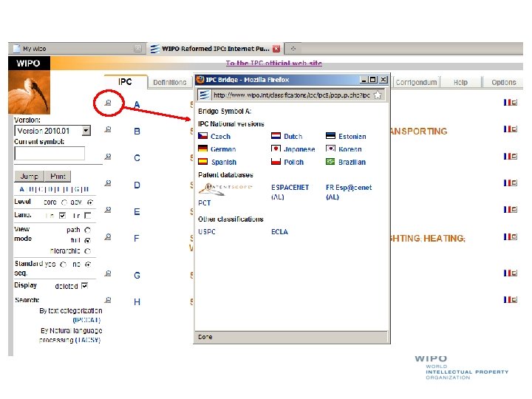Screen dimensions: 532x399
Task: Select Standard seq. yes radio
Action: [x=63, y=265]
